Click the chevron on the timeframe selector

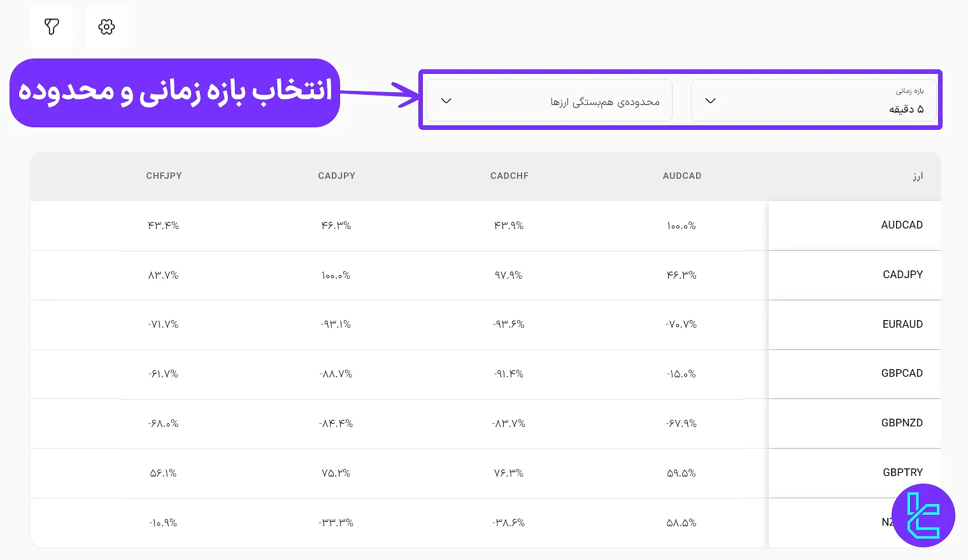pyautogui.click(x=710, y=101)
